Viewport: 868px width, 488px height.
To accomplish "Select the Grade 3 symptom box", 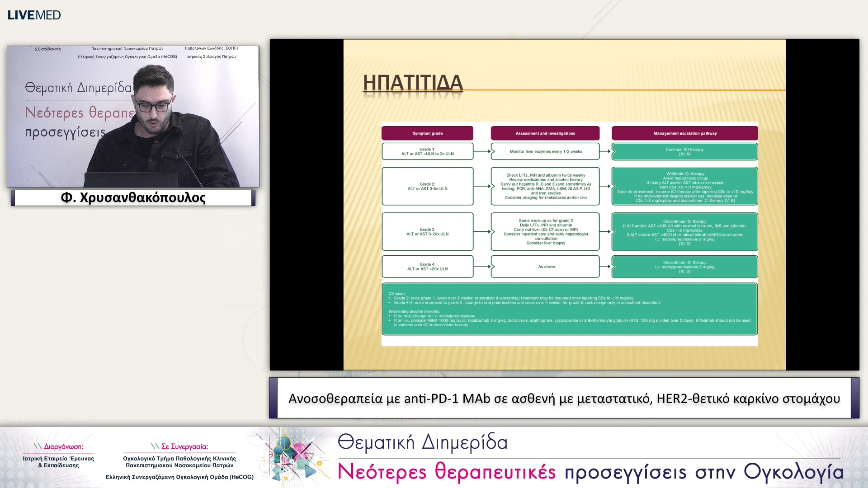I will (x=427, y=232).
